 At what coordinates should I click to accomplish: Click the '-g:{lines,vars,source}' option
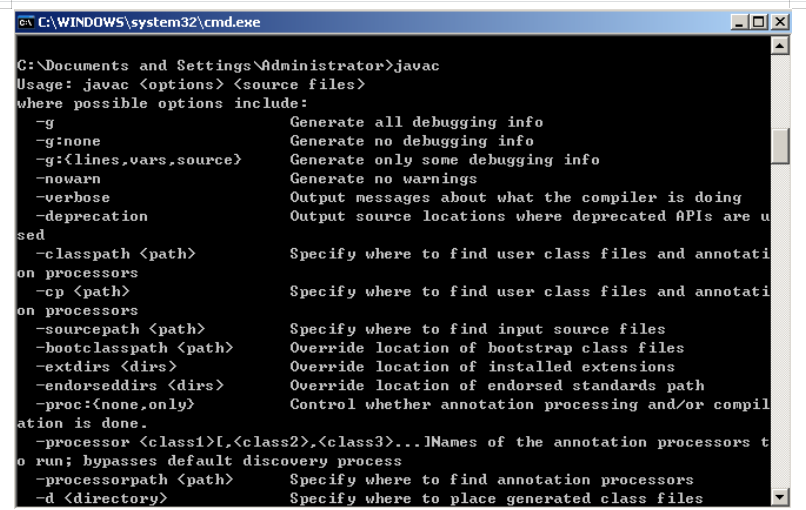coord(139,160)
